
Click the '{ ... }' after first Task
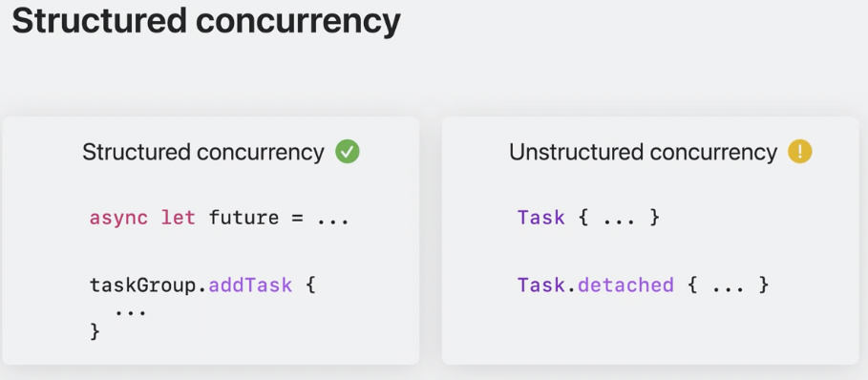[620, 218]
